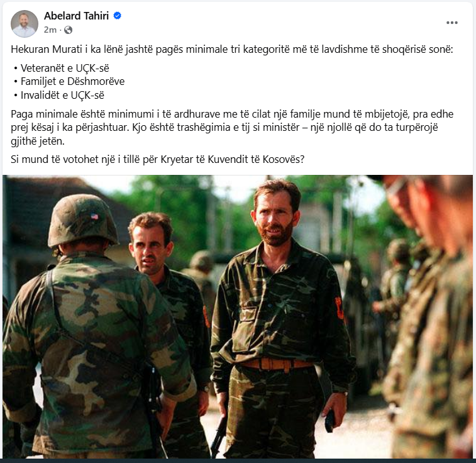Click the bullet Veteranët e UÇK-së

tap(65, 68)
